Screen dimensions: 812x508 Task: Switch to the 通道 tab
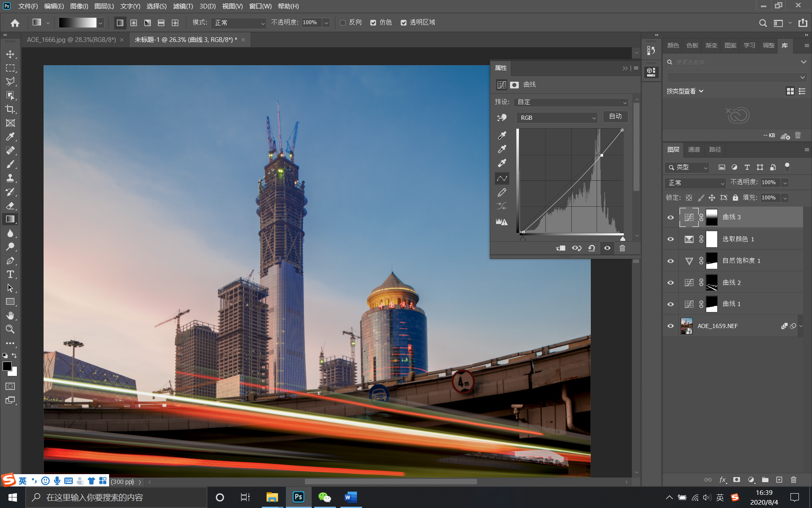pos(694,149)
